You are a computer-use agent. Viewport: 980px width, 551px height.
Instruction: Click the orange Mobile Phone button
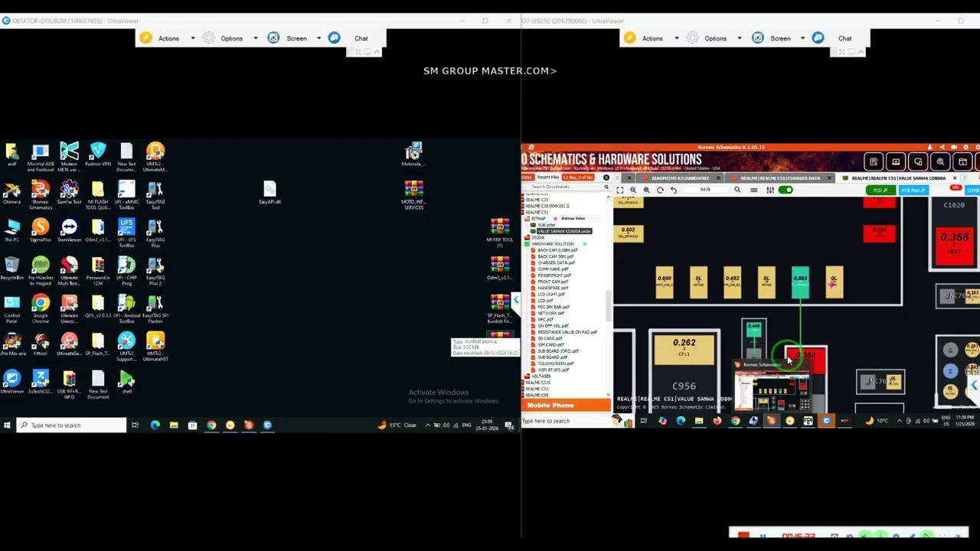coord(566,406)
